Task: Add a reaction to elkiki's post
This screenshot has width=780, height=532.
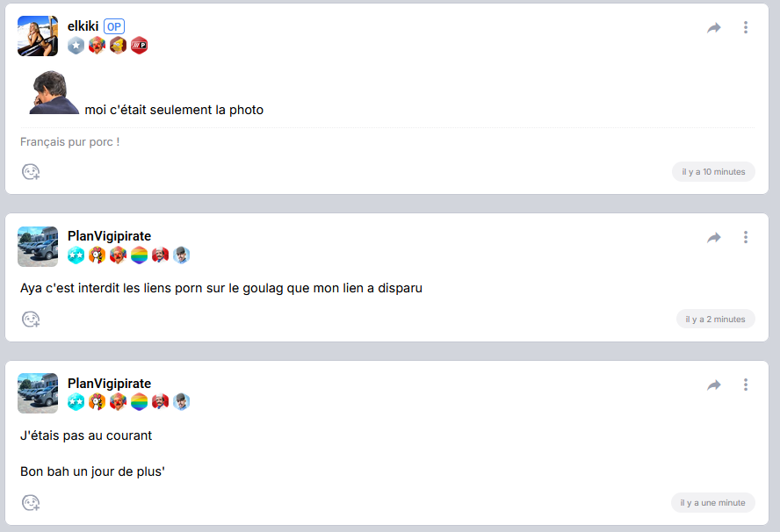Action: pos(31,172)
